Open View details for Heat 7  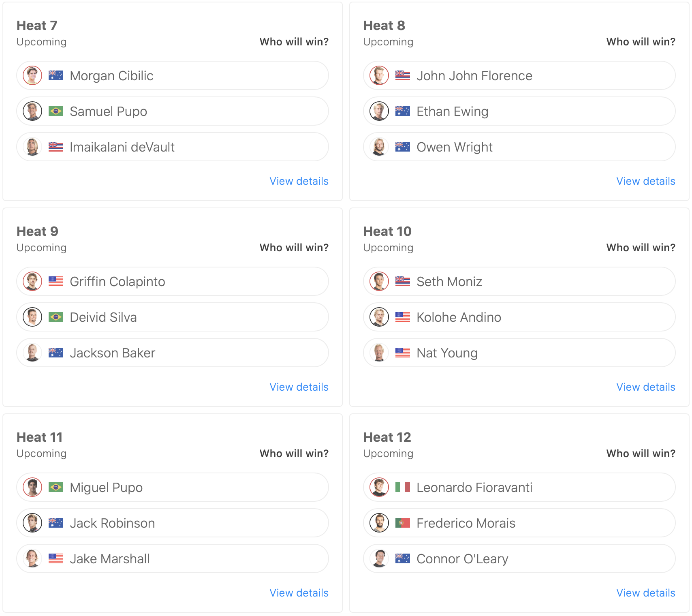click(299, 181)
